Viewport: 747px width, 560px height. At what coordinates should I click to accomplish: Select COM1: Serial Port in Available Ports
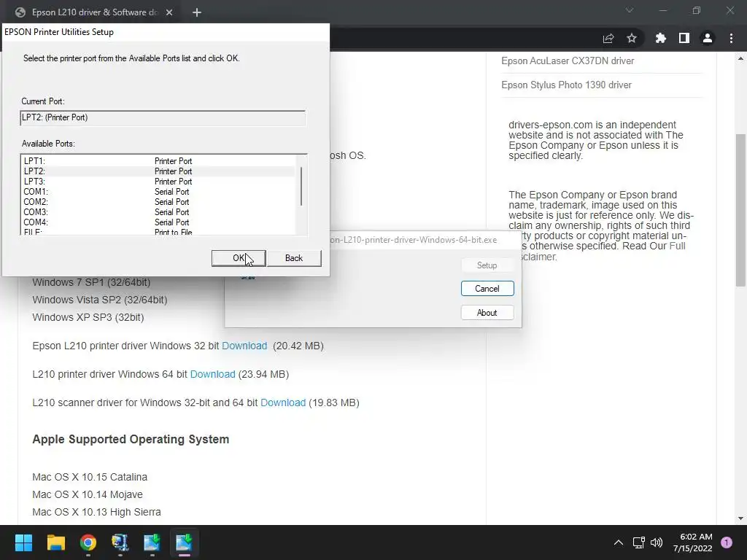pyautogui.click(x=159, y=192)
